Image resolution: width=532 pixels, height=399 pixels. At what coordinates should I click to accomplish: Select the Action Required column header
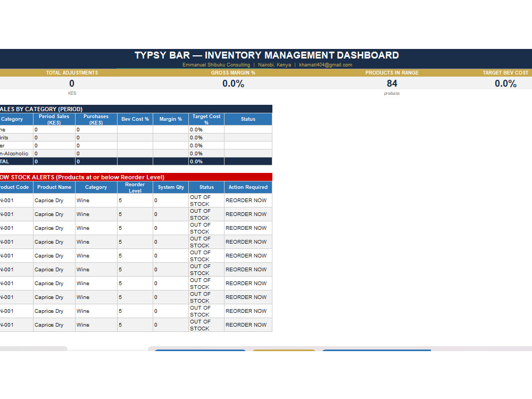click(x=248, y=187)
